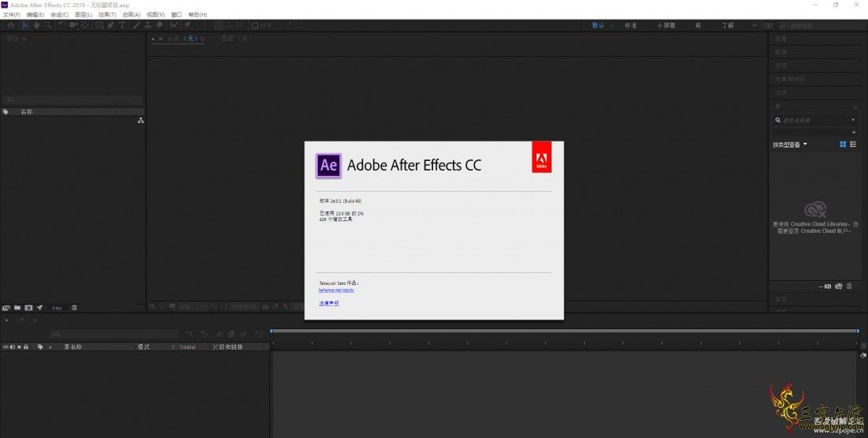868x438 pixels.
Task: Click new composition icon in project panel
Action: pyautogui.click(x=28, y=308)
